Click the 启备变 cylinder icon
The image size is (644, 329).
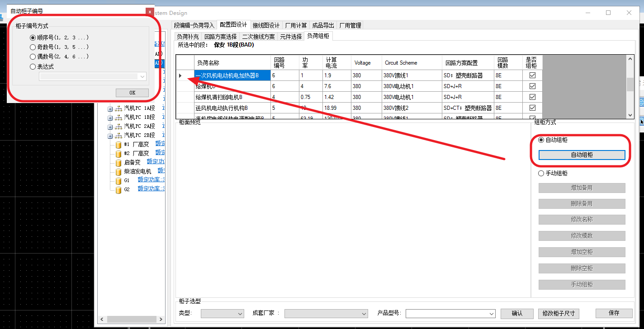tap(118, 163)
